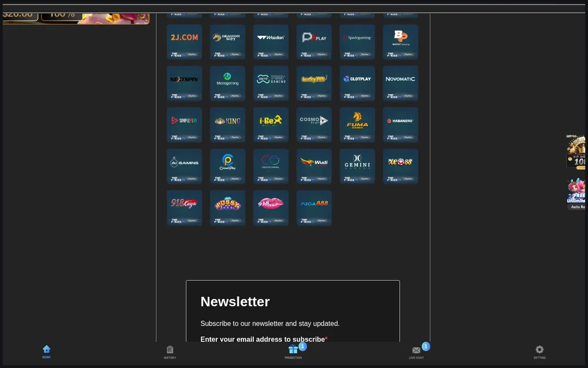
Task: Open the XE88 provider tile
Action: 400,166
